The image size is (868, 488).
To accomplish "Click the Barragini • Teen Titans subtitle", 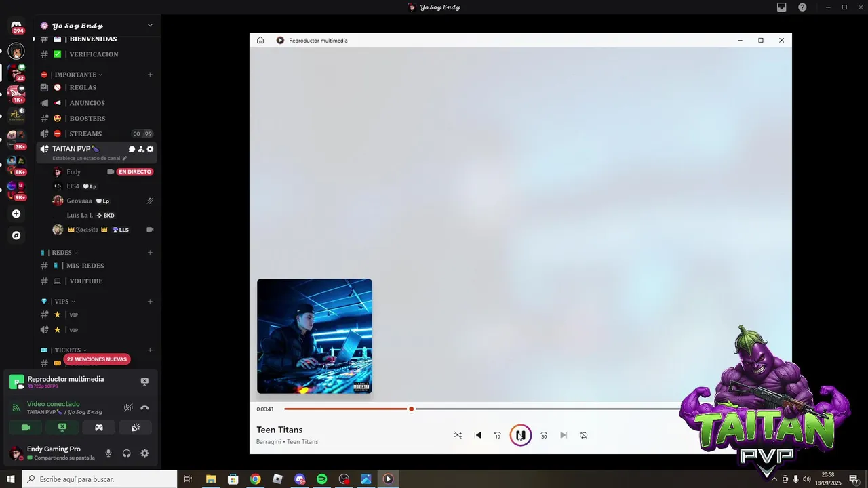I will (287, 442).
